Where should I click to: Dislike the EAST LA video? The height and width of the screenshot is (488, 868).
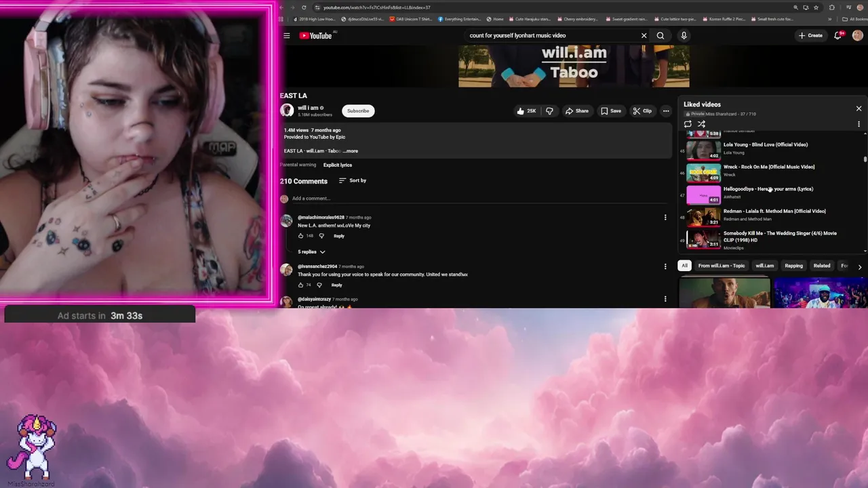click(549, 111)
